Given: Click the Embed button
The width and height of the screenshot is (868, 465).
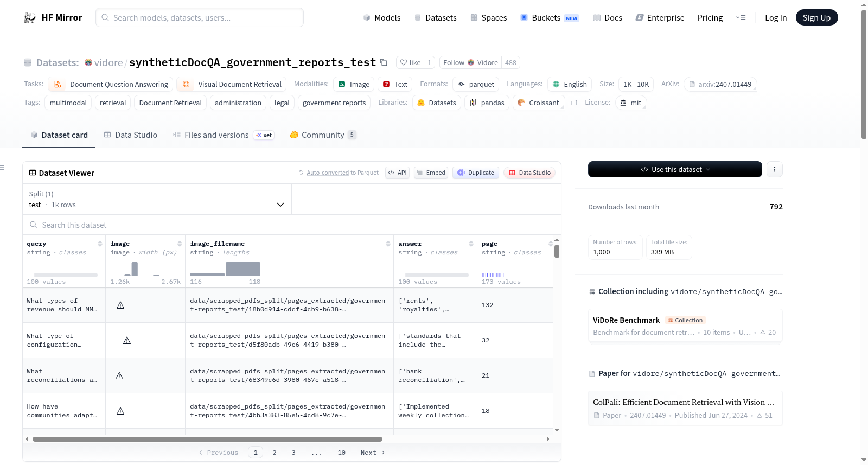Looking at the screenshot, I should [x=431, y=173].
